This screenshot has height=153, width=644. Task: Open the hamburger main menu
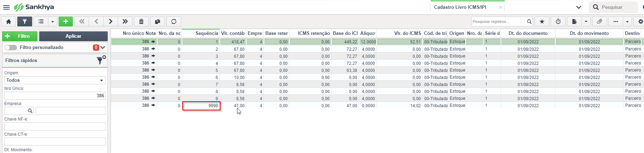pyautogui.click(x=6, y=7)
